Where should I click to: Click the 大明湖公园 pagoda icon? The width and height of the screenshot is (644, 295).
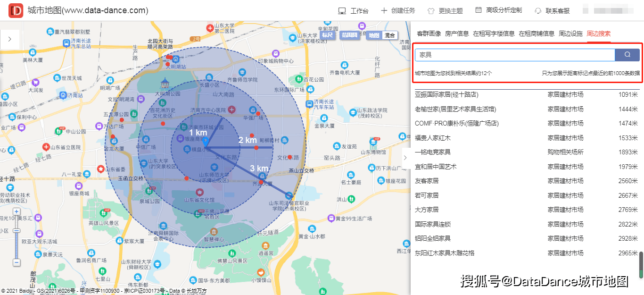click(x=165, y=84)
